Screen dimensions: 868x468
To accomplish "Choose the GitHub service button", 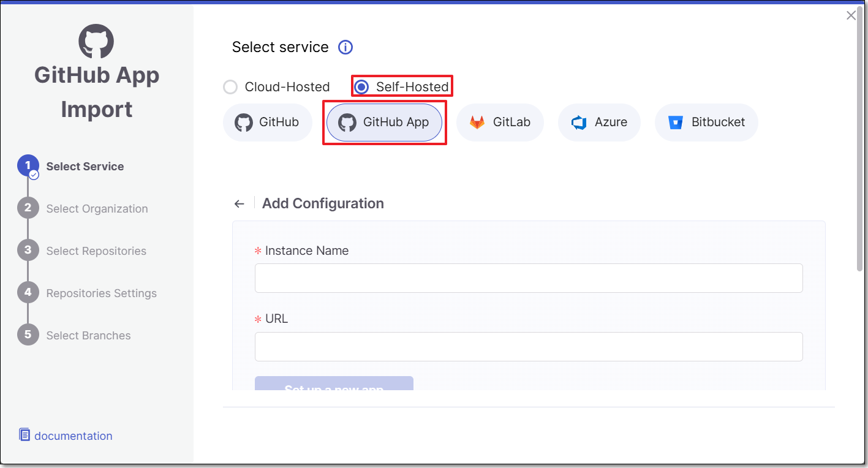I will (268, 123).
